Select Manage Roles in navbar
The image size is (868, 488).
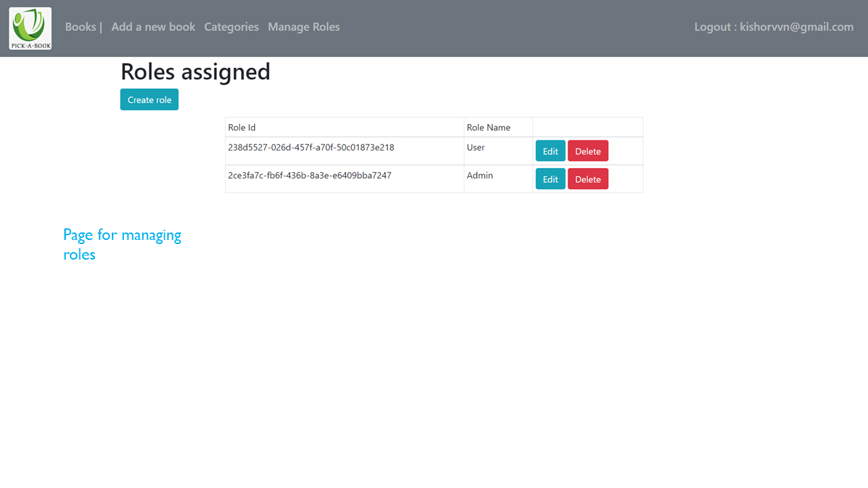(x=304, y=27)
